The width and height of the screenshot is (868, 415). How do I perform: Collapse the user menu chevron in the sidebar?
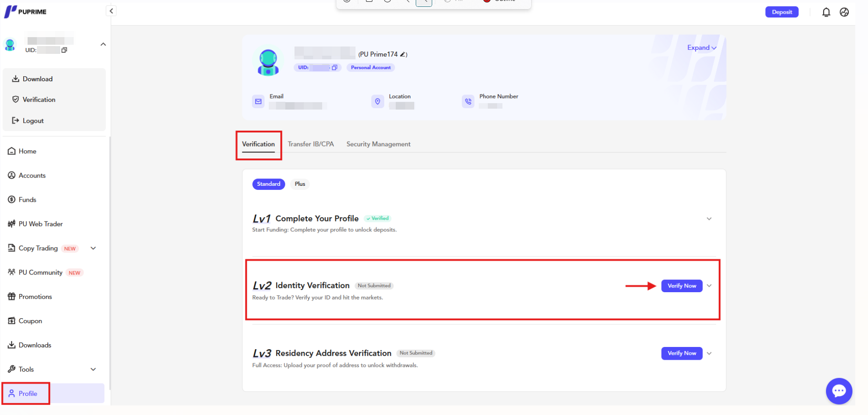[x=103, y=44]
